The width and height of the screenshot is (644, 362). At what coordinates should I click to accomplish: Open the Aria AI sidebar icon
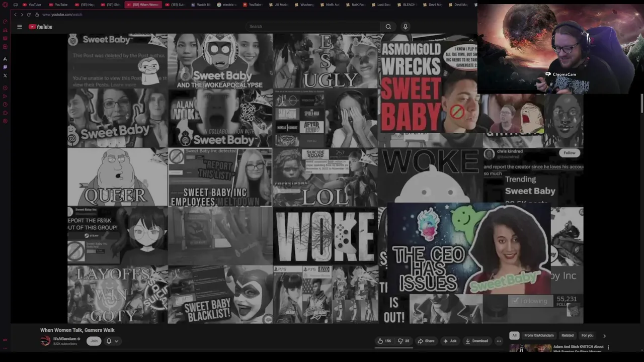pos(5,59)
